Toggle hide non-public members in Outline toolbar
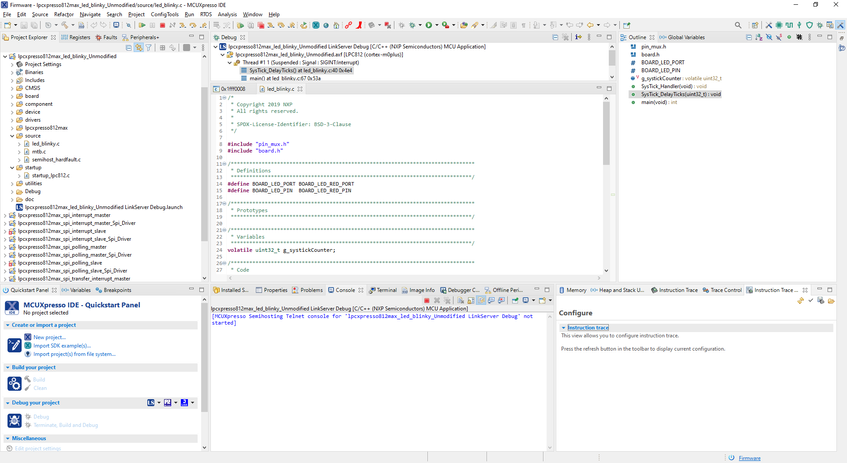The image size is (847, 463). coord(789,37)
